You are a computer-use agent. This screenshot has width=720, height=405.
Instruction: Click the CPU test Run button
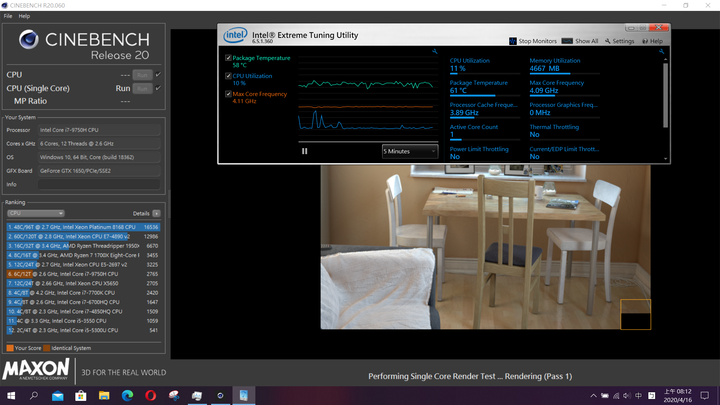142,75
